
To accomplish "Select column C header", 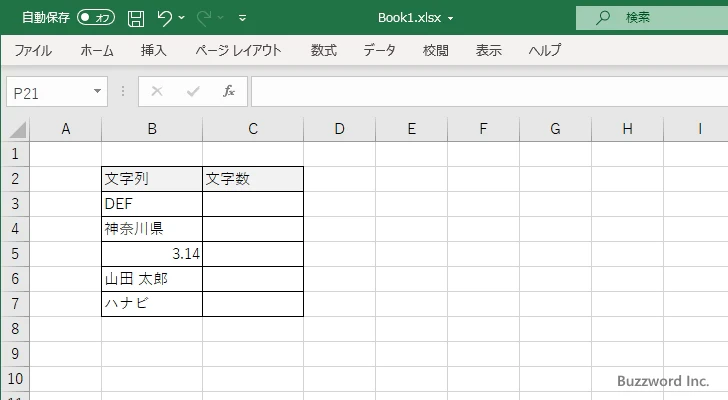I will point(253,129).
